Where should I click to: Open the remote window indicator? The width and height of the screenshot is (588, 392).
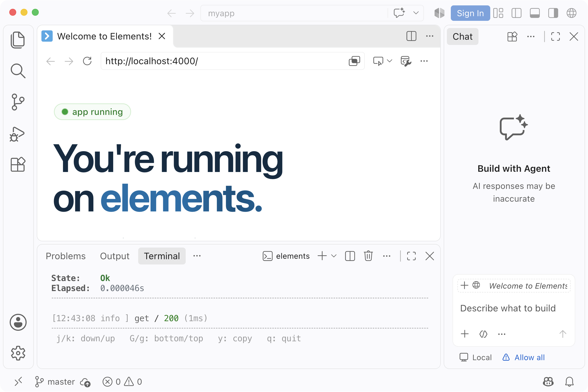coord(18,381)
